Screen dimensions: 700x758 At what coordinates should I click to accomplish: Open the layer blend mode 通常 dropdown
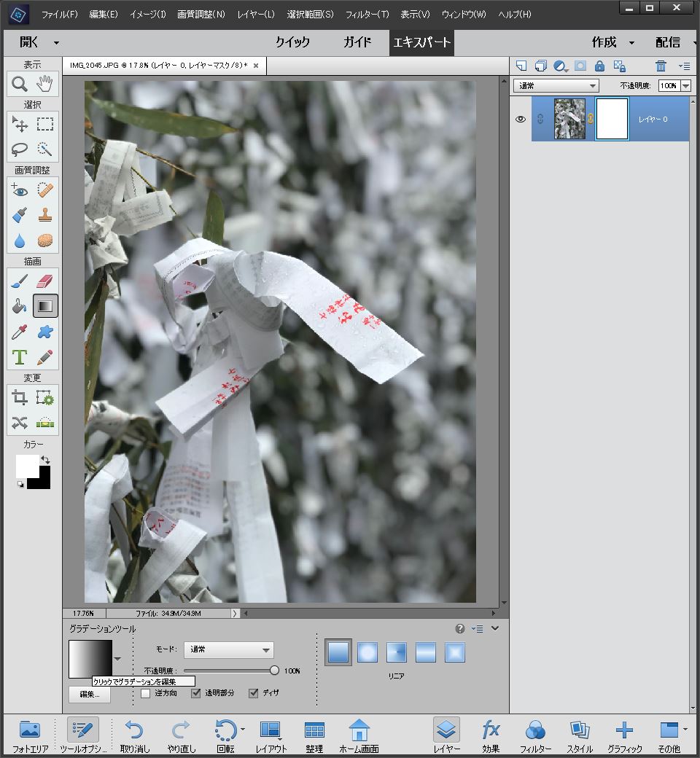(x=556, y=86)
